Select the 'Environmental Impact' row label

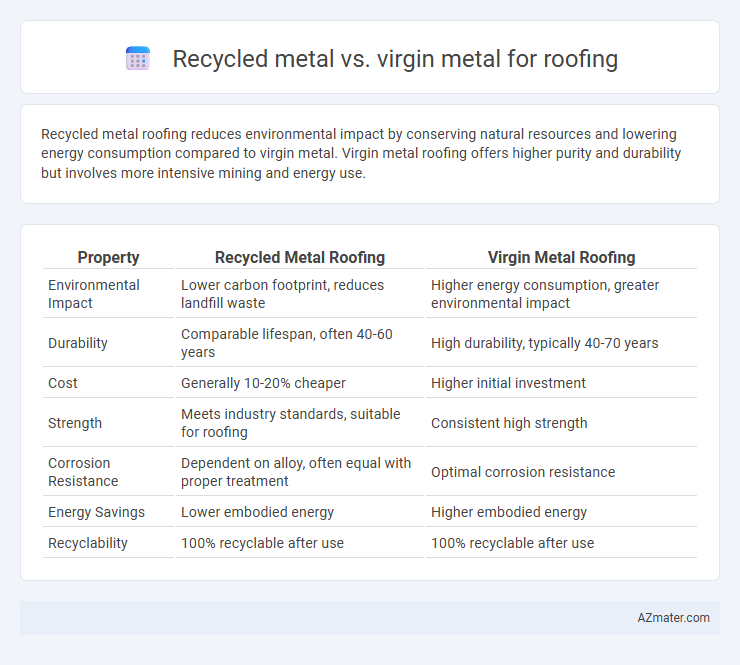tap(93, 294)
